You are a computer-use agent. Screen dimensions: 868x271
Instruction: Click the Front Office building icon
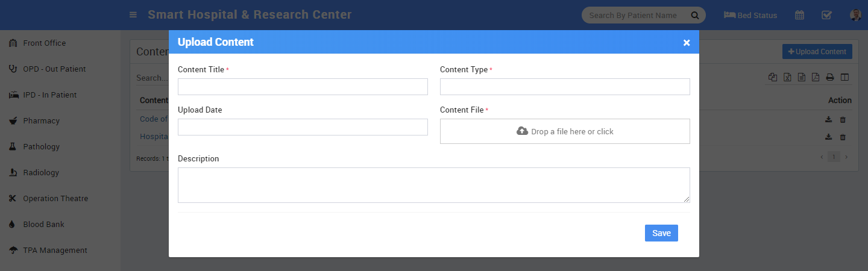[x=12, y=43]
